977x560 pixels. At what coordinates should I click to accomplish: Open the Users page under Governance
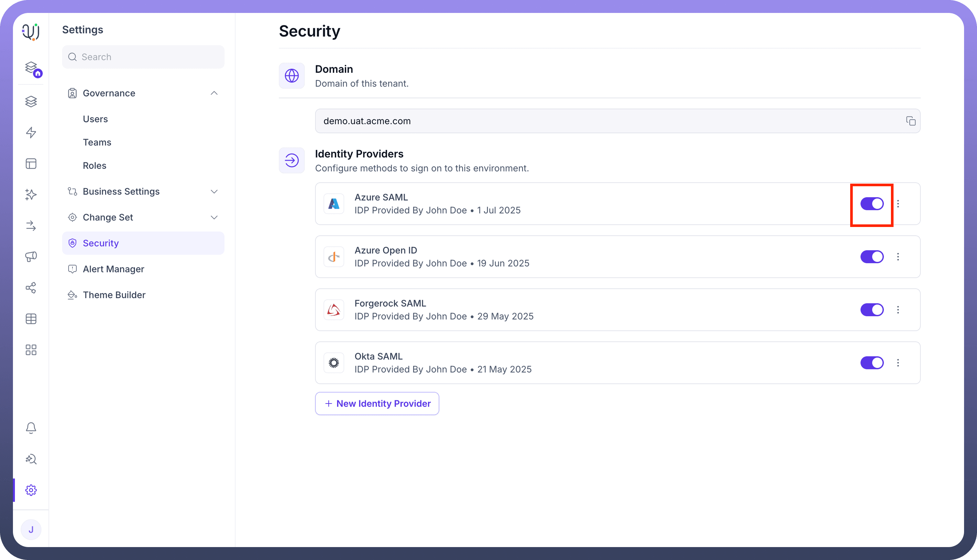point(95,119)
